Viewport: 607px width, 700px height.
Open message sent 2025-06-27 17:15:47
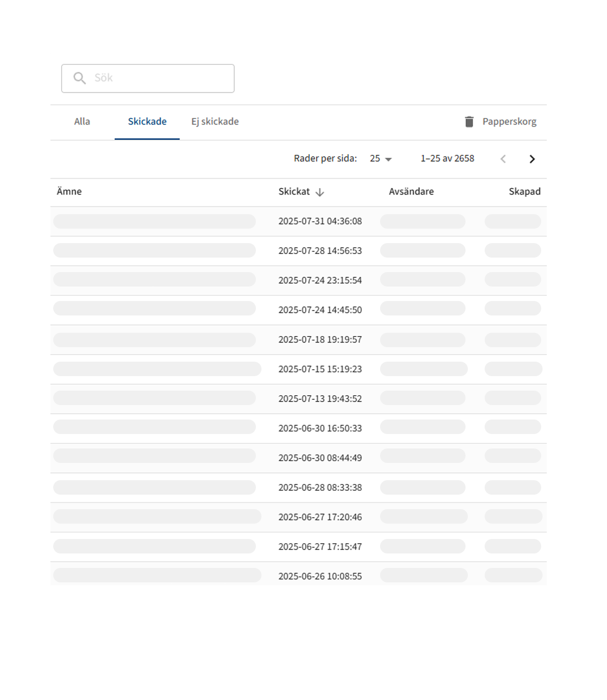pyautogui.click(x=320, y=546)
